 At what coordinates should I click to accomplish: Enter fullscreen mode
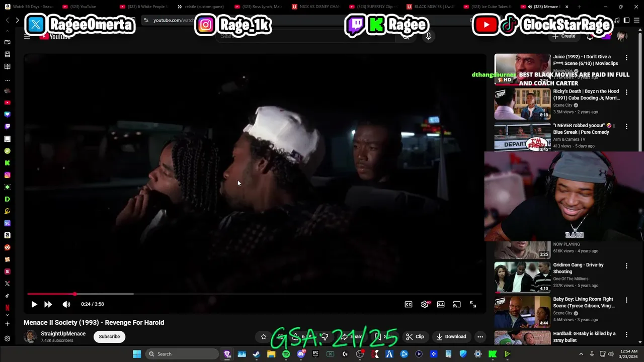(473, 304)
